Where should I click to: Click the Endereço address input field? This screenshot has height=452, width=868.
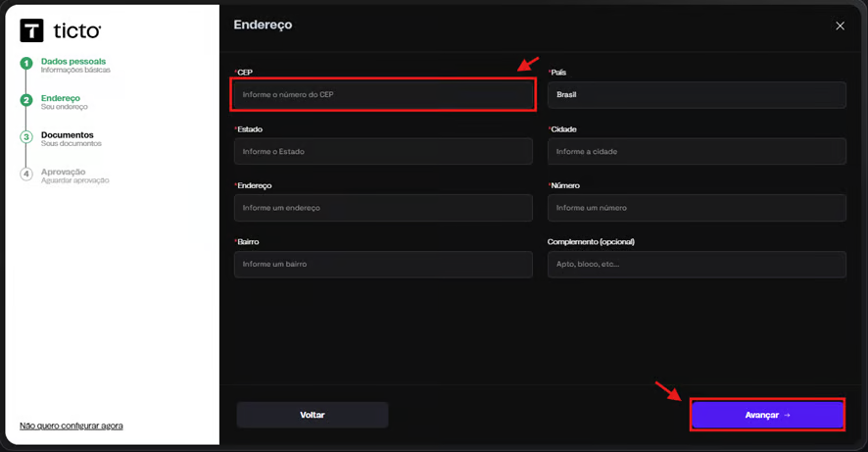coord(382,208)
